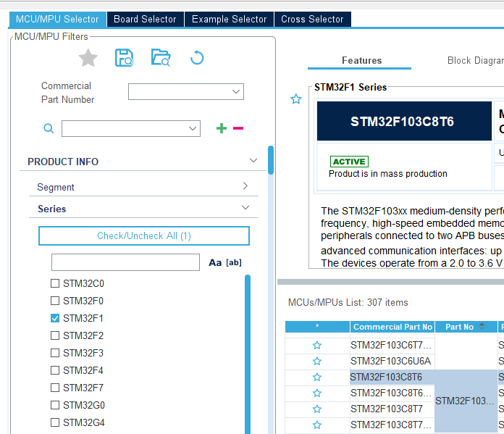Open the Commercial Part Number dropdown
Viewport: 504px width, 434px height.
click(236, 92)
